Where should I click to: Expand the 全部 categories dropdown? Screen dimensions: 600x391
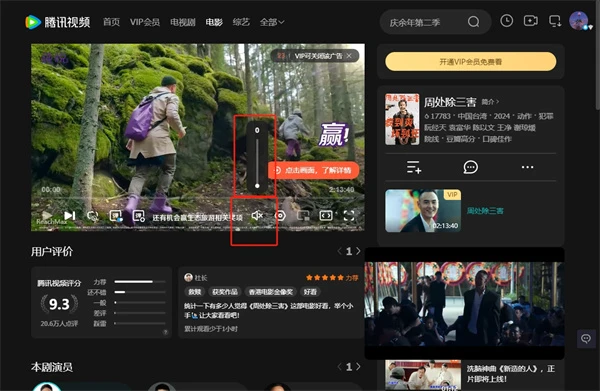click(x=272, y=22)
